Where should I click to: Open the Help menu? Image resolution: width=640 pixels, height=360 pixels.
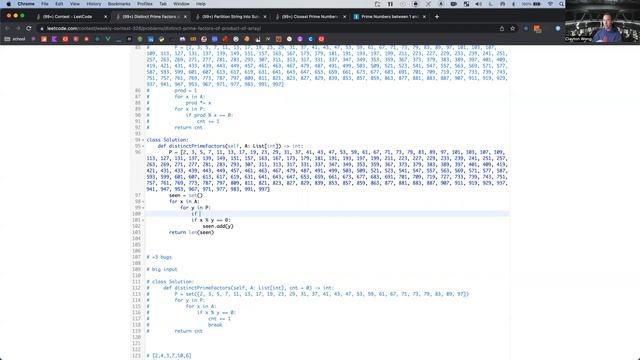(200, 4)
